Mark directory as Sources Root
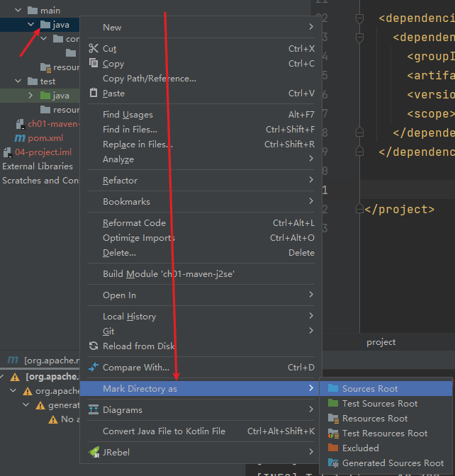 coord(386,388)
